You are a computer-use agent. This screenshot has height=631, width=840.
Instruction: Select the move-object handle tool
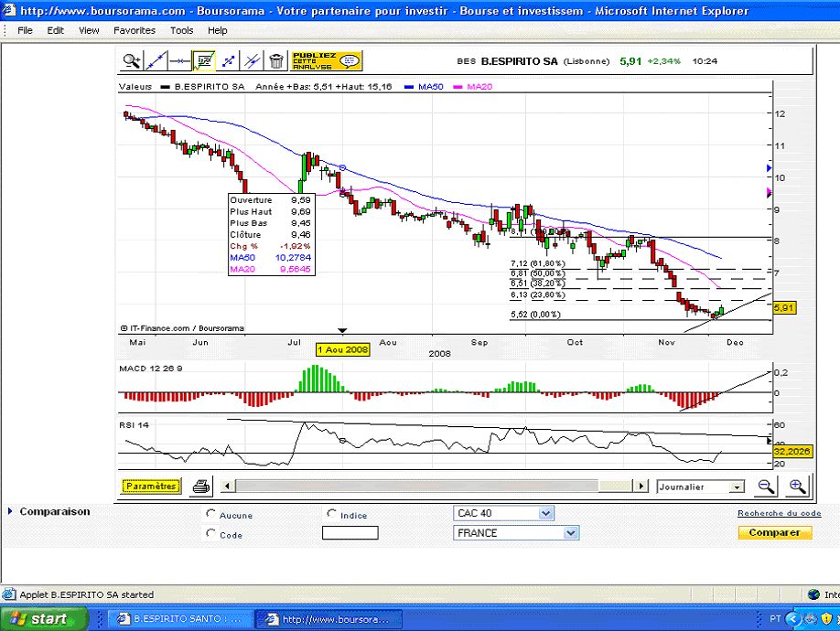point(228,61)
